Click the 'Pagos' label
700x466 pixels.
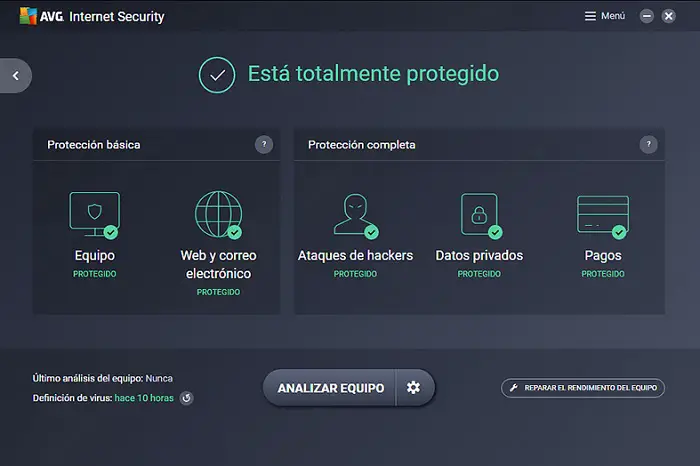tap(603, 255)
